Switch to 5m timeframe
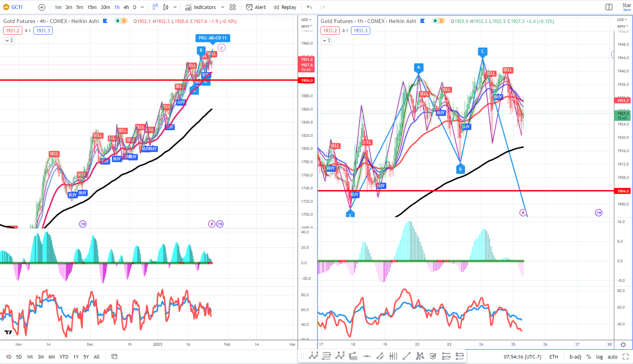633x364 pixels. click(80, 7)
